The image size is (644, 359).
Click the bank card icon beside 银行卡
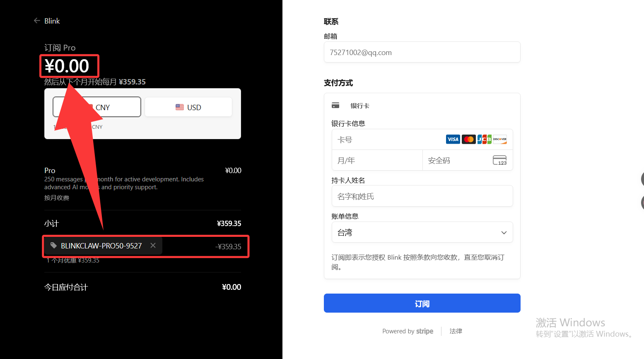pyautogui.click(x=335, y=105)
